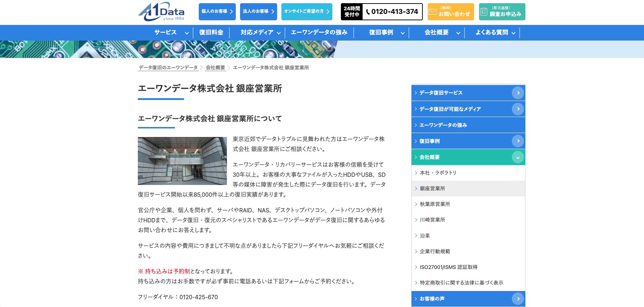Open 本社・ラボラトリ in sidebar submenu
This screenshot has height=307, width=644.
(468, 173)
